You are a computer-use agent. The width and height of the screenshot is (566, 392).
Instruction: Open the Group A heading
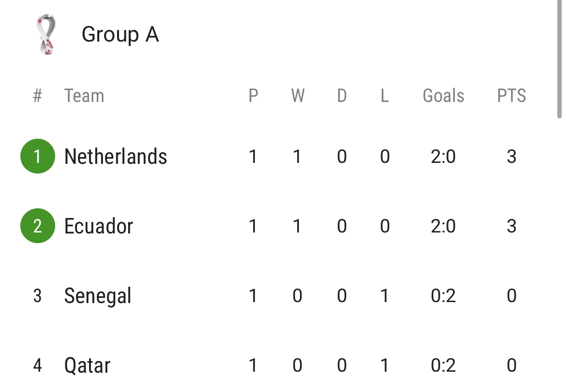coord(120,35)
